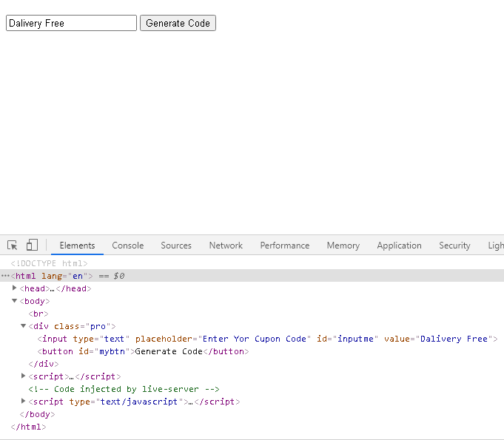Screen dimensions: 504x440
Task: Open the Security tab
Action: (x=454, y=246)
